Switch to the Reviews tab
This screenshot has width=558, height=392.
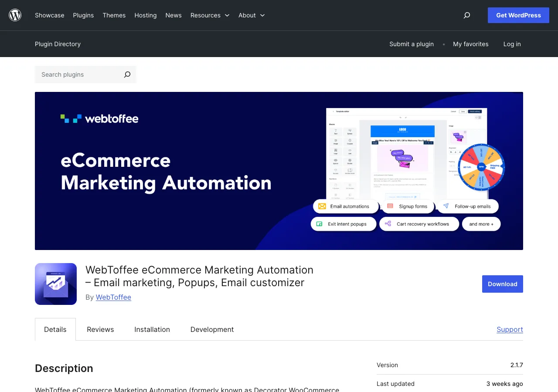(x=100, y=329)
